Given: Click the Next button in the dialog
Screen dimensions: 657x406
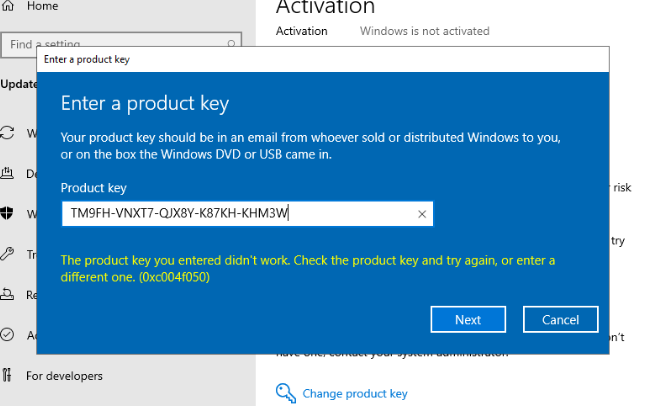Looking at the screenshot, I should [x=468, y=319].
